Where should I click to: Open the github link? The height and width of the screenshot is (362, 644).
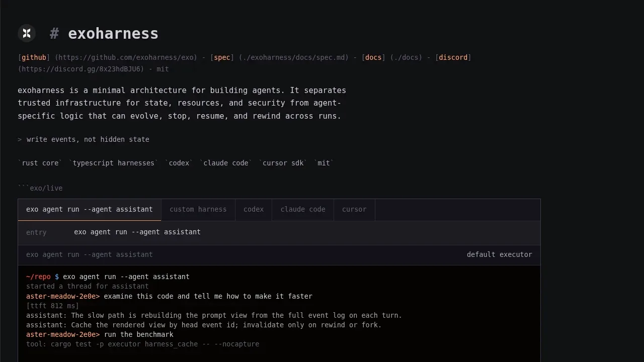click(34, 57)
